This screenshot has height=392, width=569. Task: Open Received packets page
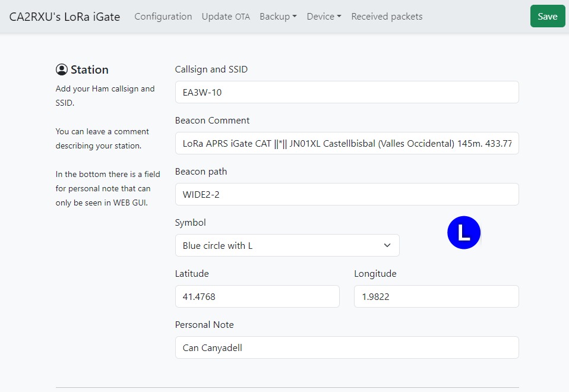(x=387, y=17)
